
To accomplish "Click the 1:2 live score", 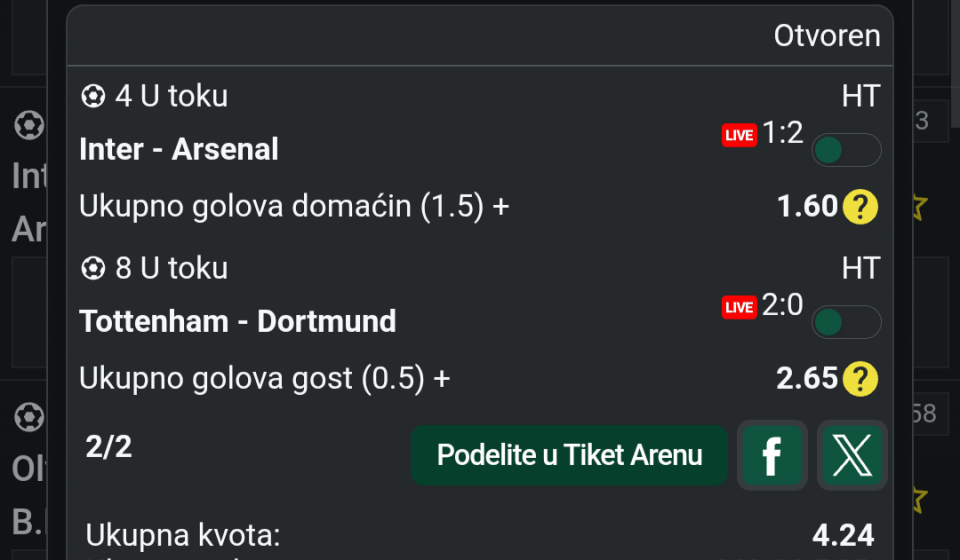I will (x=783, y=133).
